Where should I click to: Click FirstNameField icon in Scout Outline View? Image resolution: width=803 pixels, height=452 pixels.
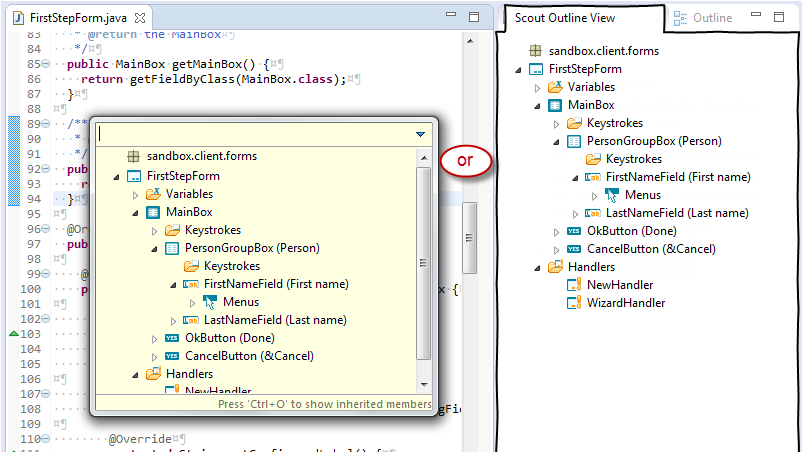pyautogui.click(x=593, y=177)
